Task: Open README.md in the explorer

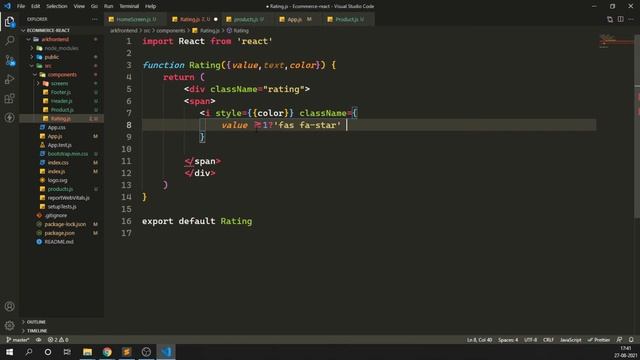Action: click(x=59, y=242)
